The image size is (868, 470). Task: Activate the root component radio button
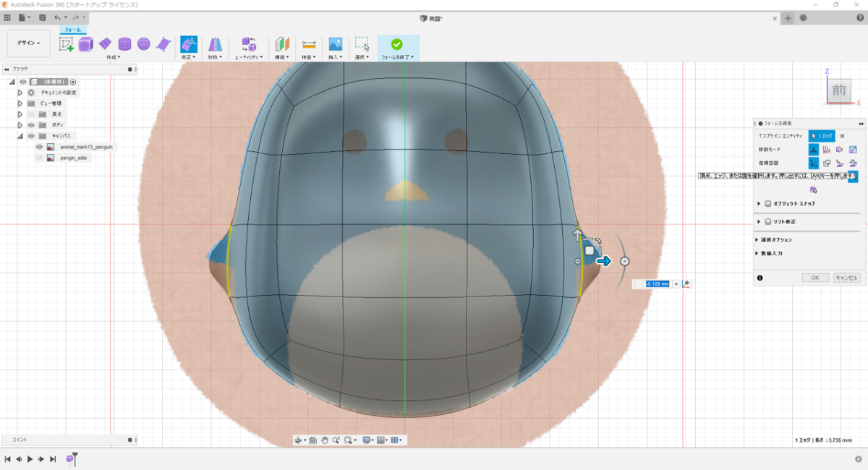(x=73, y=82)
